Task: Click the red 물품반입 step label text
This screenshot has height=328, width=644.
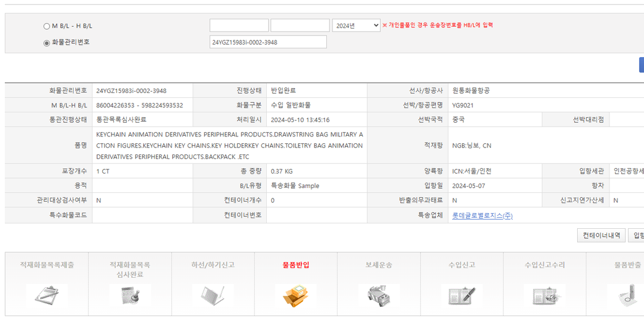Action: (x=295, y=265)
